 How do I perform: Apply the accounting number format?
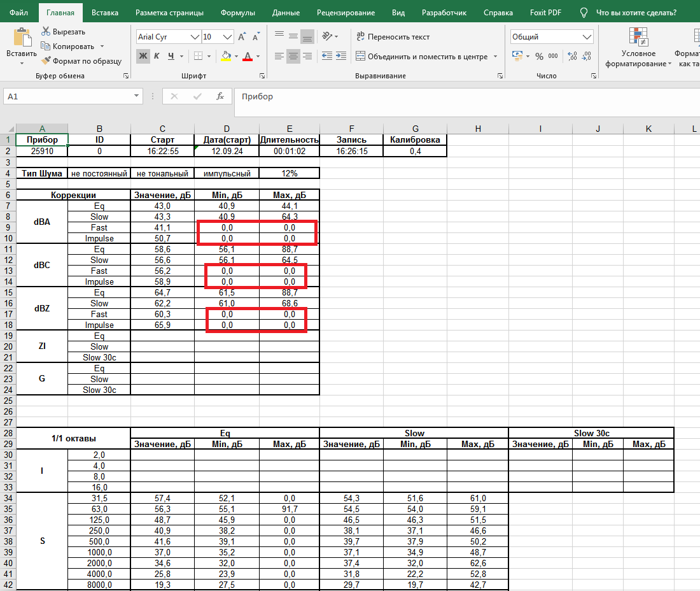coord(517,56)
